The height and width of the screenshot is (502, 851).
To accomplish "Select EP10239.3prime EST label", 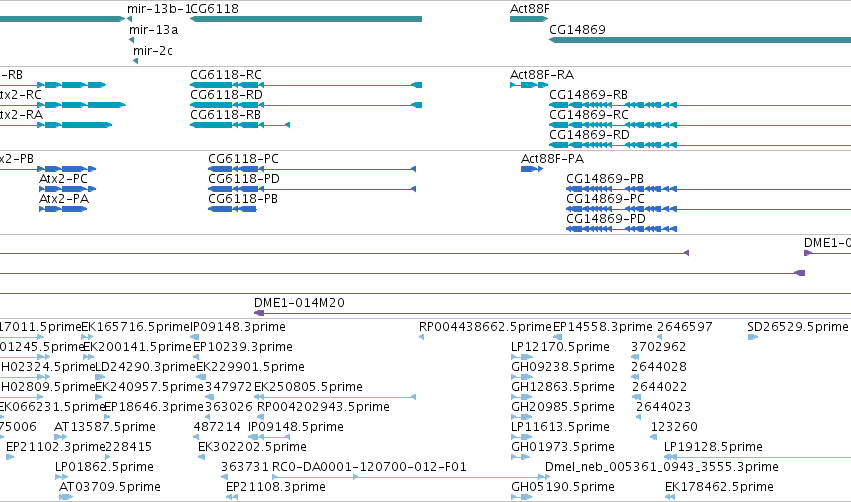I will [x=243, y=347].
